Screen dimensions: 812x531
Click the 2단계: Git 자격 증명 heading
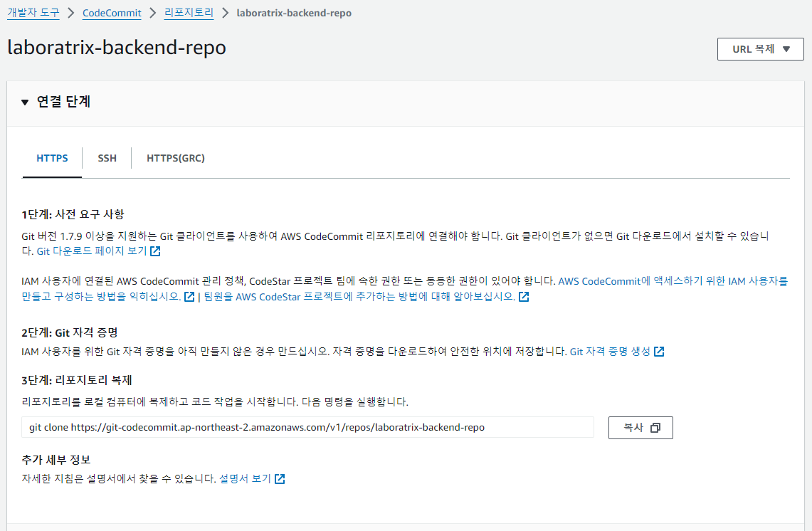pos(70,332)
